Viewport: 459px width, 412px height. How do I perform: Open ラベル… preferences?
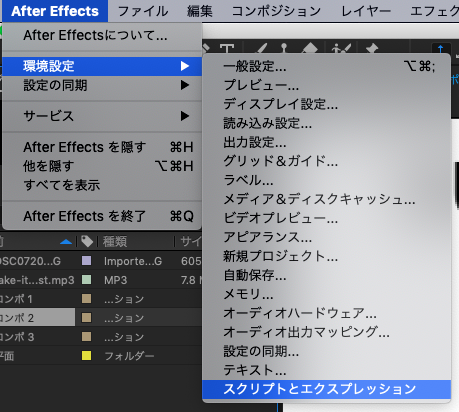[x=326, y=180]
